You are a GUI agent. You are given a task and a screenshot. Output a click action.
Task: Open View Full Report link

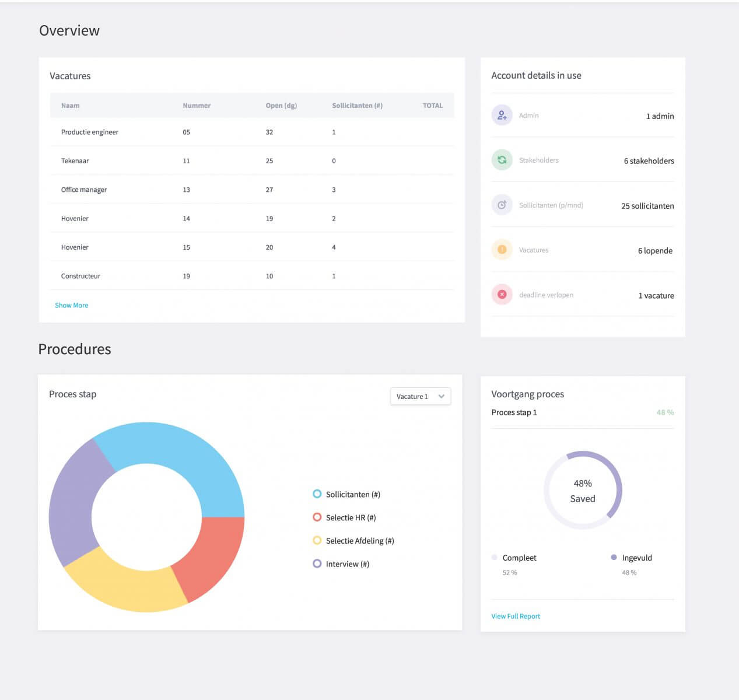(x=516, y=616)
